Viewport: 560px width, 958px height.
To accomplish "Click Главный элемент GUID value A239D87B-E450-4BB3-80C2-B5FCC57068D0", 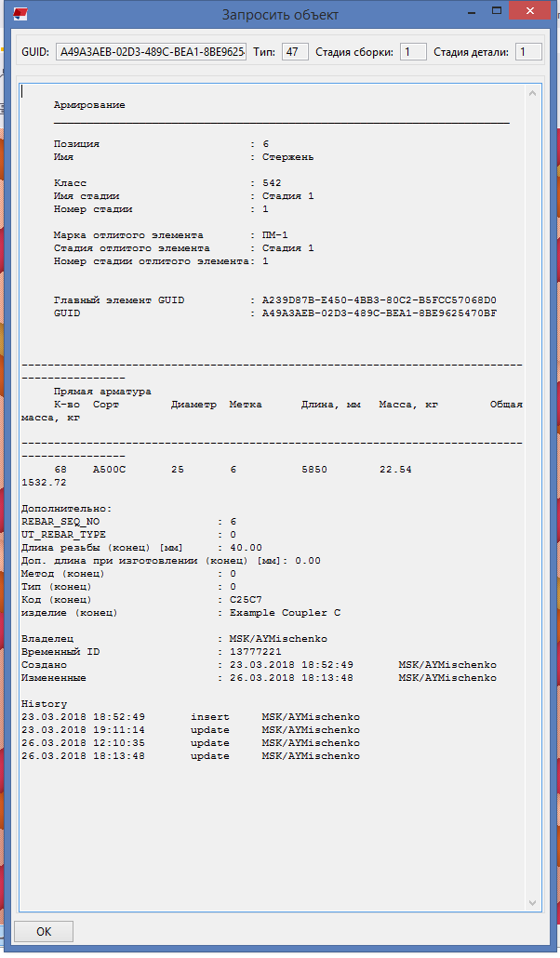I will [x=379, y=300].
